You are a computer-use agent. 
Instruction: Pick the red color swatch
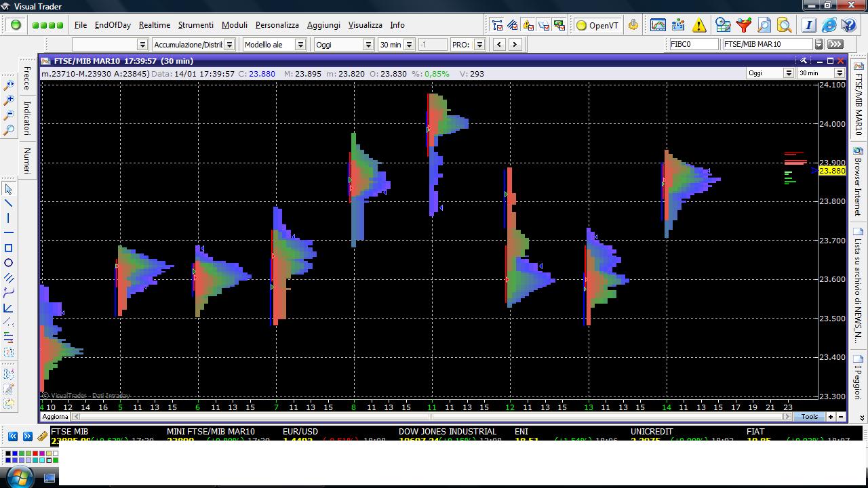click(35, 453)
